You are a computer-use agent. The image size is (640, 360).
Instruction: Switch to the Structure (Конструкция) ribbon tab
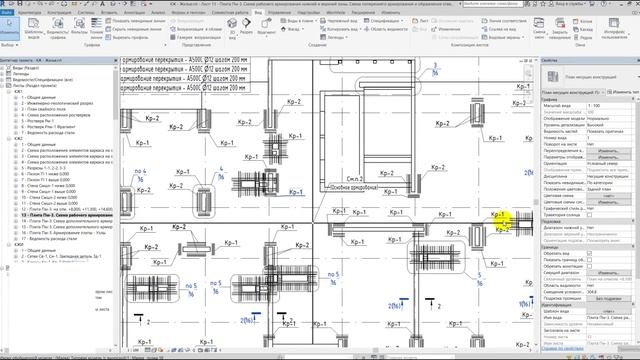(x=59, y=13)
